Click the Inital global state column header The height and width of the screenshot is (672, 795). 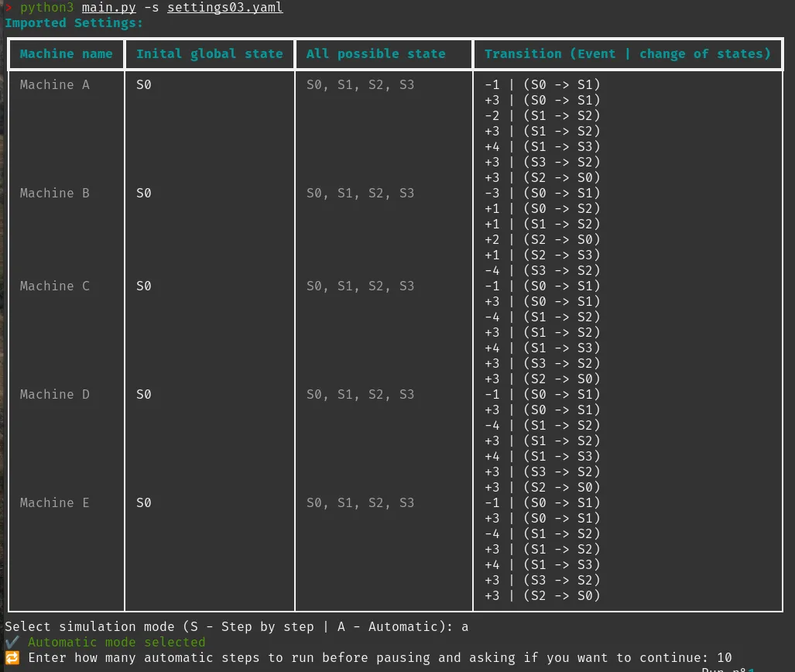click(x=209, y=53)
